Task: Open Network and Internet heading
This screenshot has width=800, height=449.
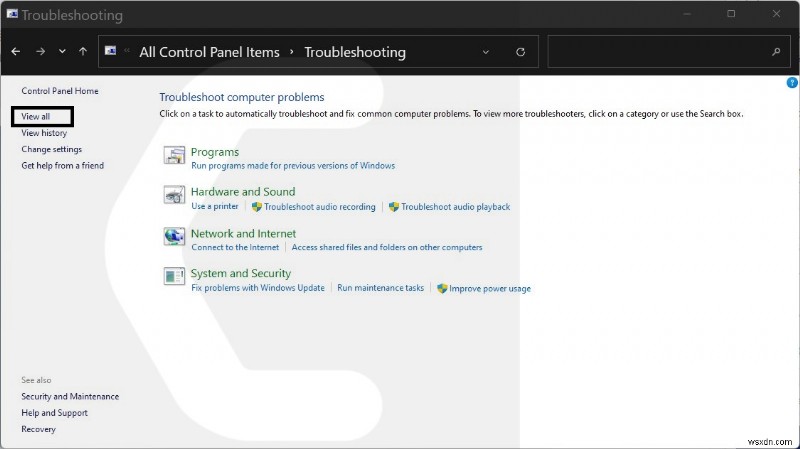Action: tap(243, 234)
